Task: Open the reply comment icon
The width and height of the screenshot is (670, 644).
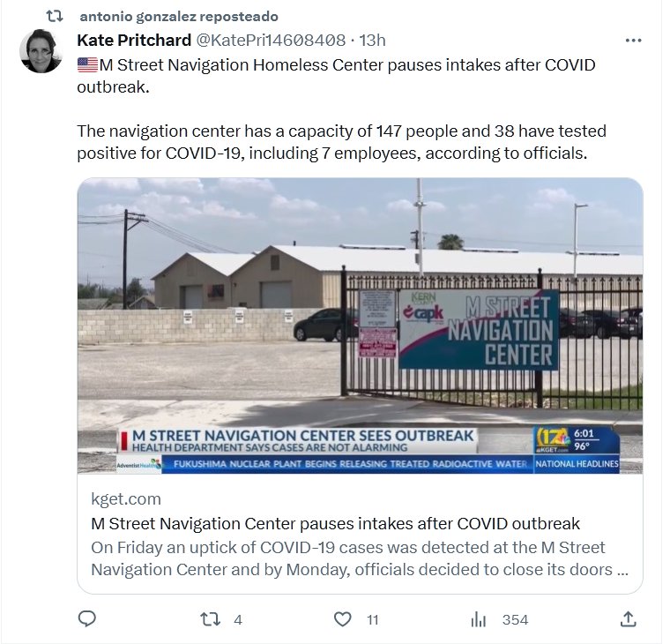Action: pos(87,618)
